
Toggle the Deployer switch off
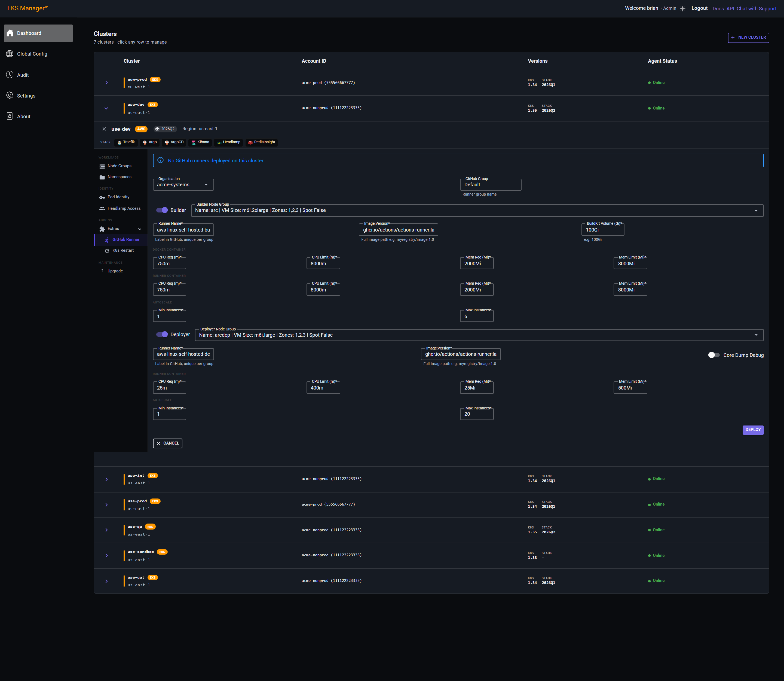[162, 335]
